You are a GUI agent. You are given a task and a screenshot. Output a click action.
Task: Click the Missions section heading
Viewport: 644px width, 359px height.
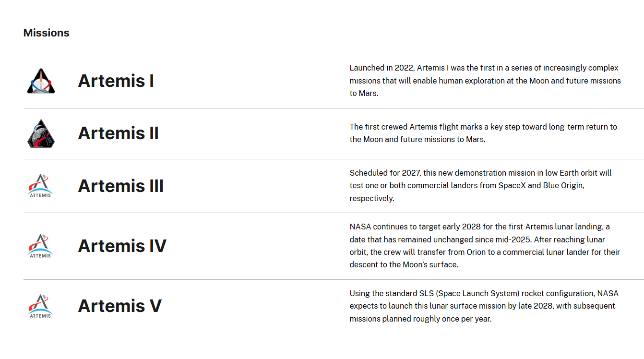(46, 33)
